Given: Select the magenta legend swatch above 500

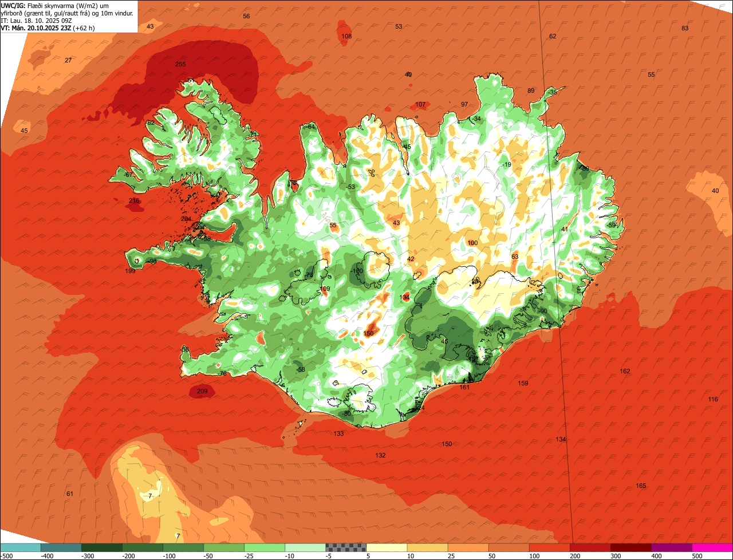Looking at the screenshot, I should [x=712, y=547].
